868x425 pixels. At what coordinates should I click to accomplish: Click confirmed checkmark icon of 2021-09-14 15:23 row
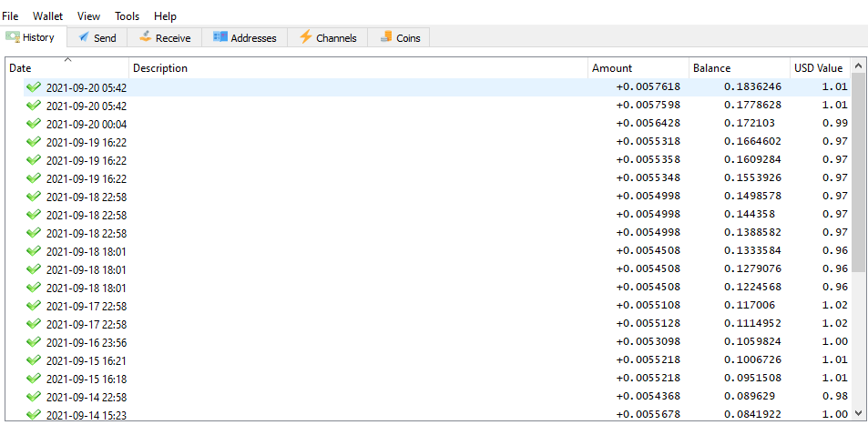point(34,414)
